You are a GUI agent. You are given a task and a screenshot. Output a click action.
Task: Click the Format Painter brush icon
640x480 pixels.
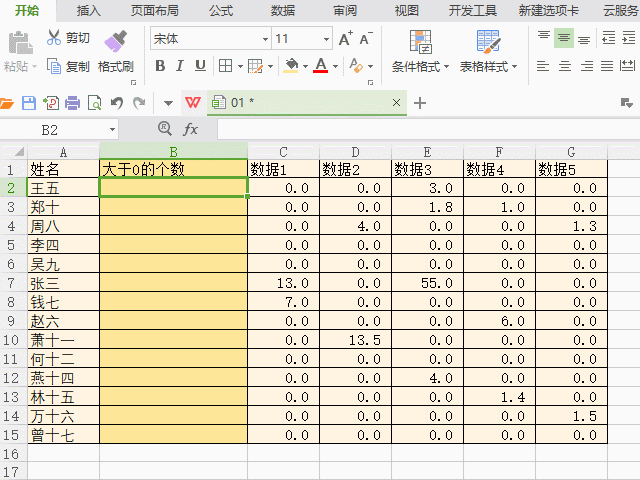point(116,40)
